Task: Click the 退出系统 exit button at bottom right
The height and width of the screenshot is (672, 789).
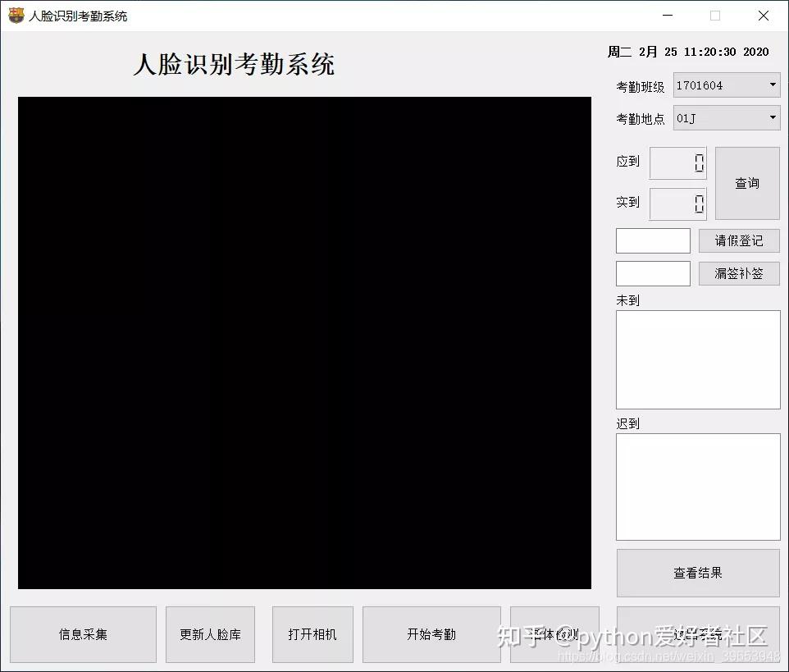Action: 698,634
